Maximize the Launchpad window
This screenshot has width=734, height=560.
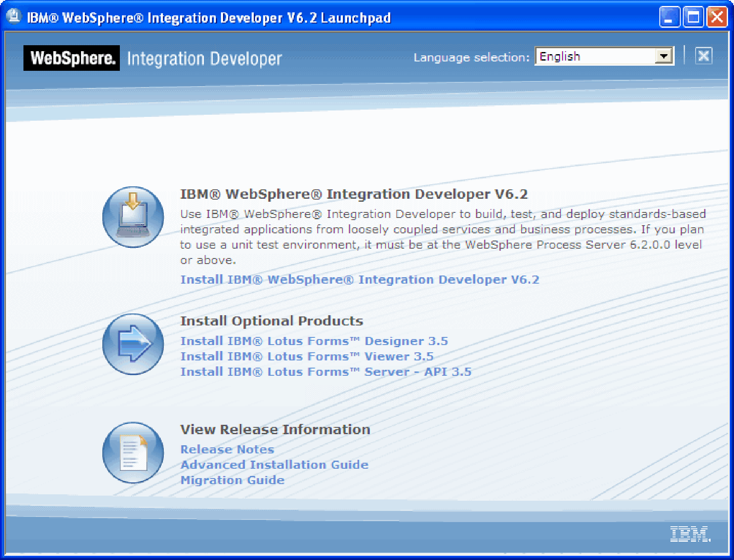point(693,17)
